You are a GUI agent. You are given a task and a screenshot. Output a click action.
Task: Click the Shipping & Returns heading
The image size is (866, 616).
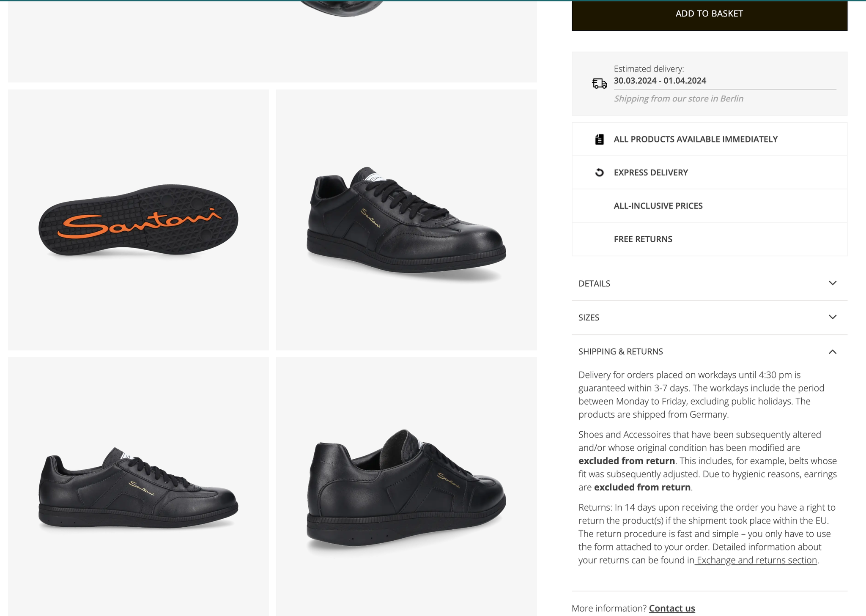pyautogui.click(x=620, y=352)
